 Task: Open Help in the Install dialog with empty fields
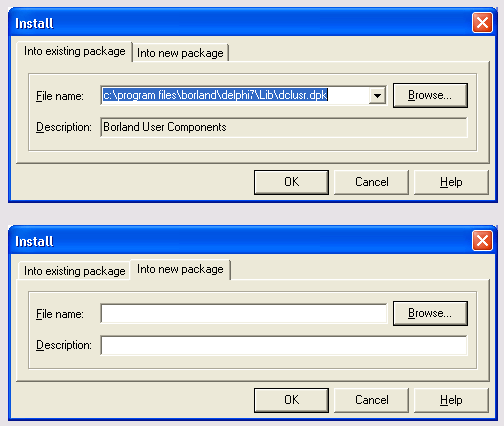451,400
